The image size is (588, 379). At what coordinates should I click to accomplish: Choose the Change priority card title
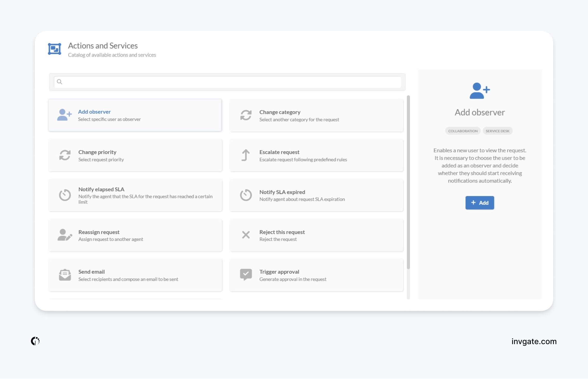tap(97, 152)
